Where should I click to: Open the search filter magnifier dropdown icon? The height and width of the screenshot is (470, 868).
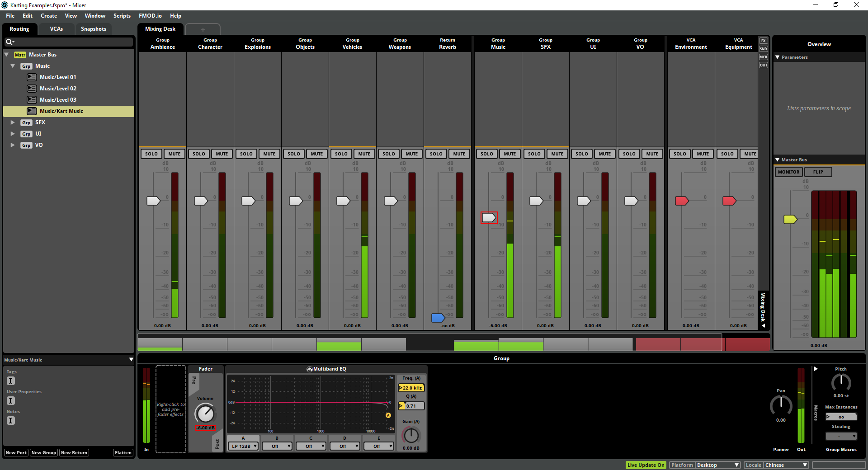pyautogui.click(x=10, y=42)
